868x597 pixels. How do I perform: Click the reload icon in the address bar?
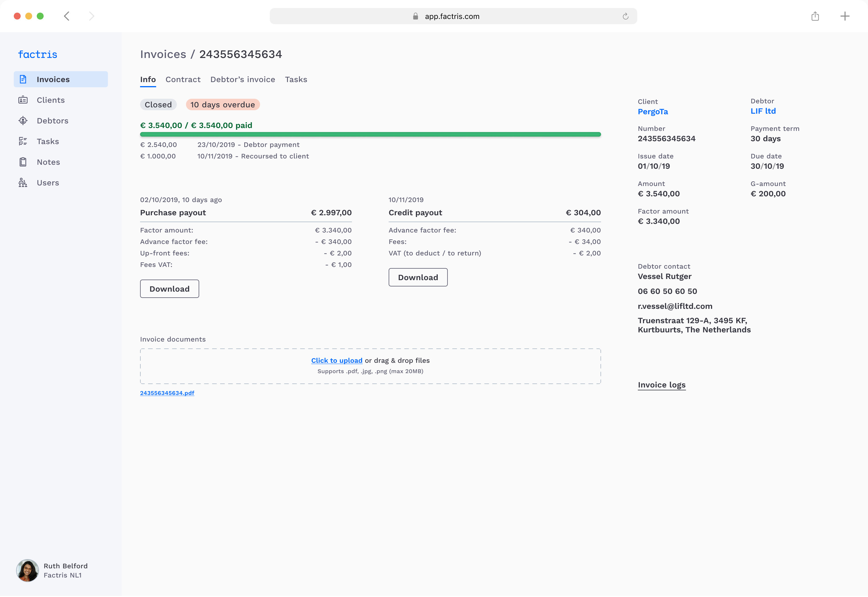pyautogui.click(x=626, y=16)
